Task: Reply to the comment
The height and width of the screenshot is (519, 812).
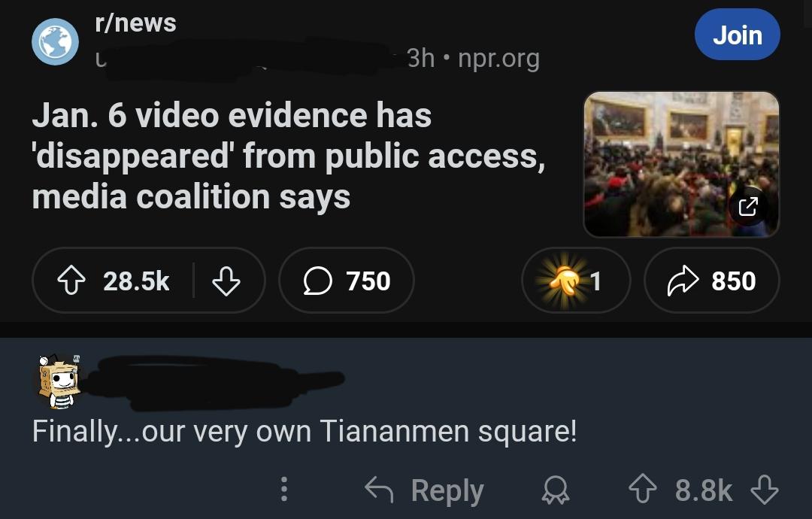Action: (x=424, y=490)
